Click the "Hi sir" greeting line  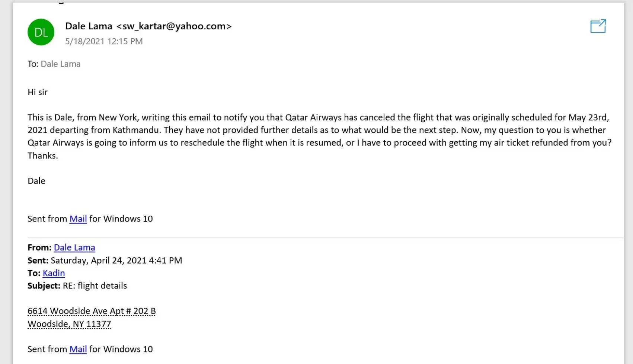(x=38, y=92)
